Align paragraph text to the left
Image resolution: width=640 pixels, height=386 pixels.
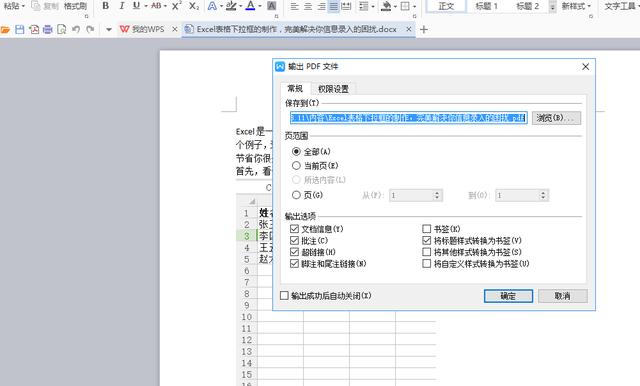[294, 6]
